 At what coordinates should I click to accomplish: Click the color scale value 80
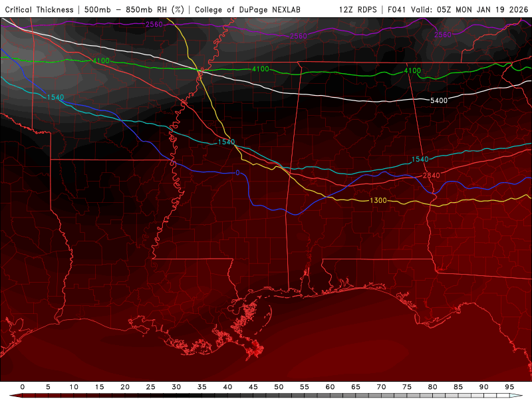coord(433,387)
